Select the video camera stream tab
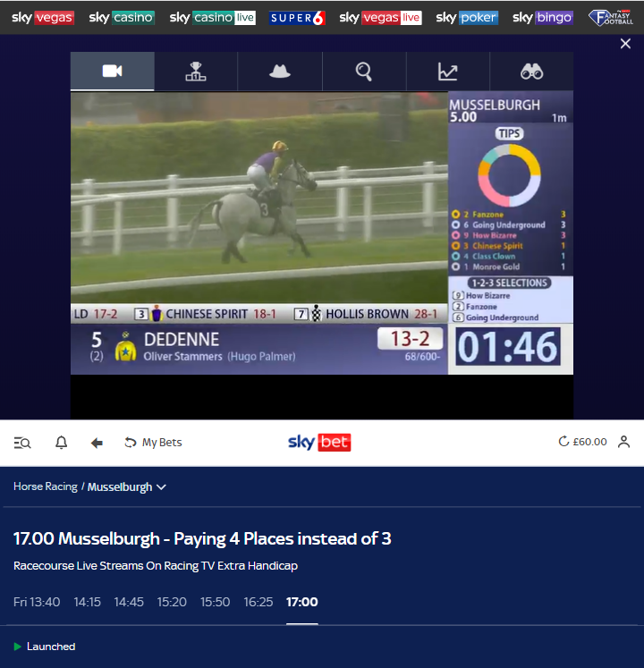Viewport: 644px width, 668px height. click(112, 72)
